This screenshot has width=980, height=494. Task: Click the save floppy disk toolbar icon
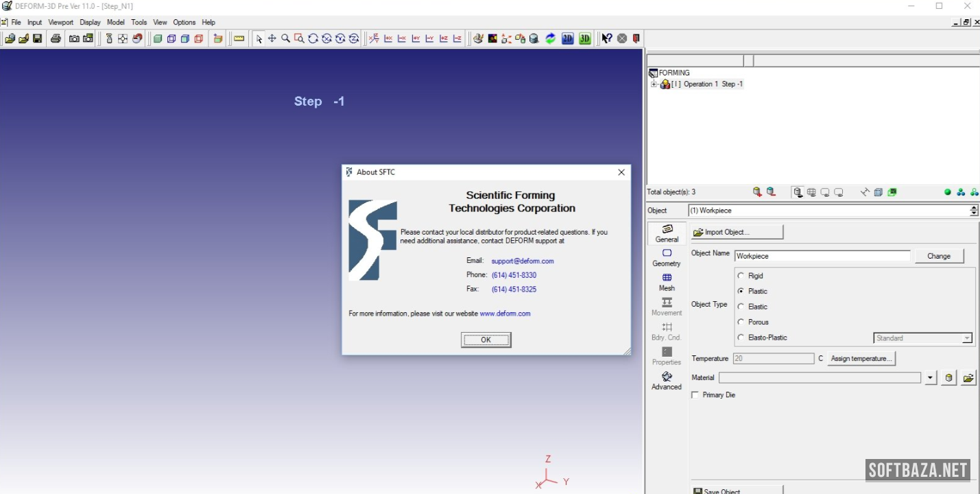pos(37,38)
